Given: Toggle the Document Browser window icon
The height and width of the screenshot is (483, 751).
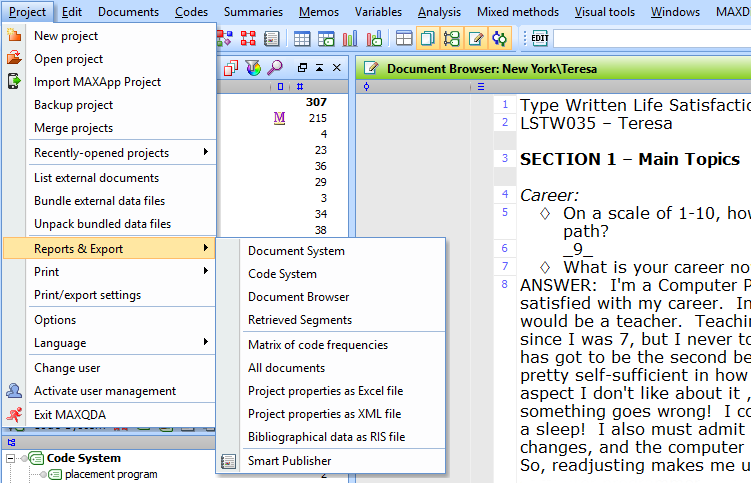Looking at the screenshot, I should click(x=476, y=38).
